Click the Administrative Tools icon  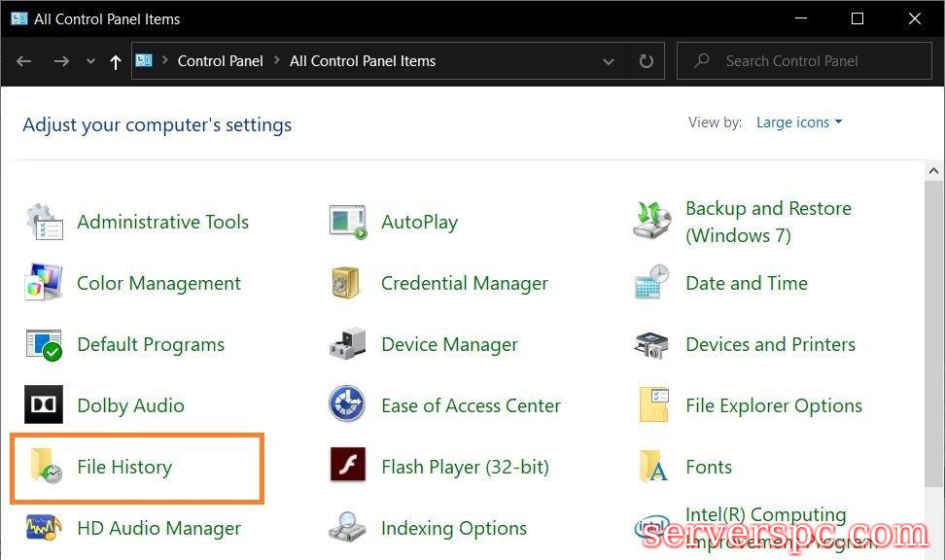tap(44, 223)
